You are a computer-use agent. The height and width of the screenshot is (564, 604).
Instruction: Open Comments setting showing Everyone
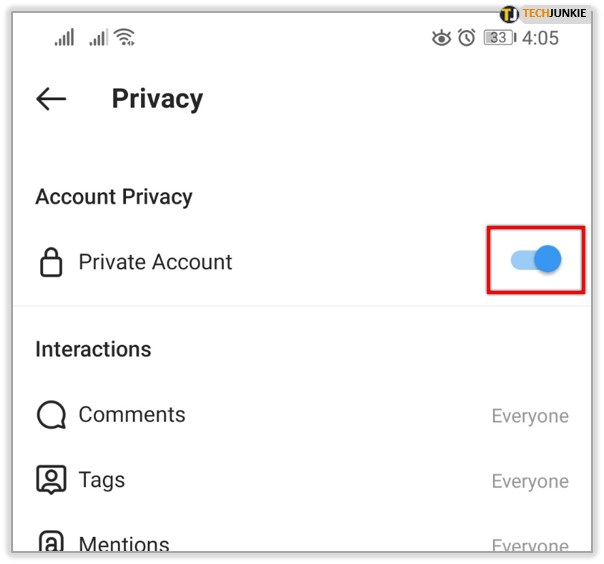click(530, 416)
